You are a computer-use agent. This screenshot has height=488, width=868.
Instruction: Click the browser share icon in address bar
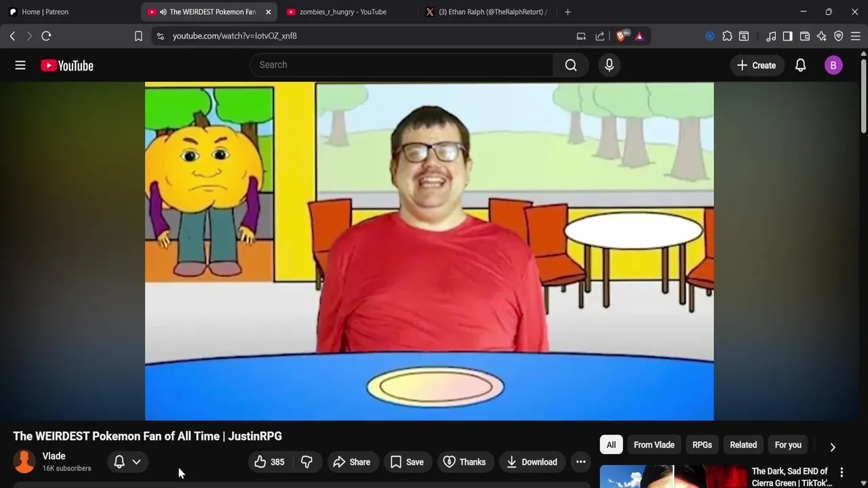tap(600, 36)
